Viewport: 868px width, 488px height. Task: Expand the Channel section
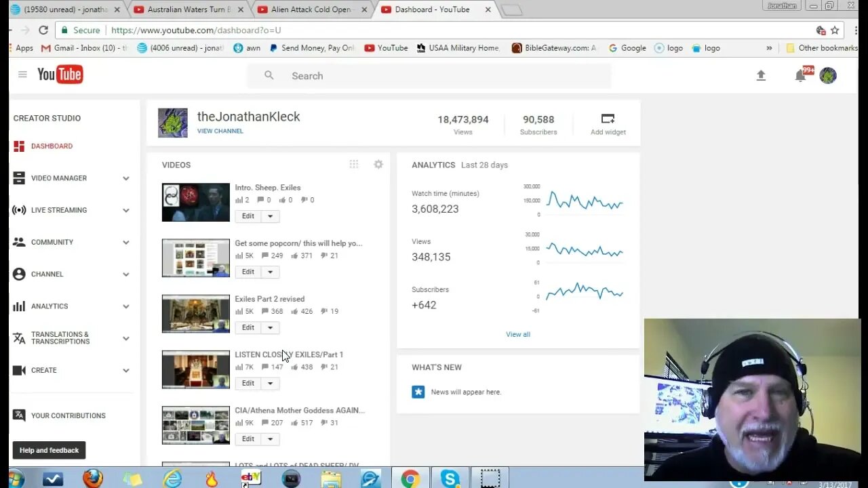coord(125,274)
